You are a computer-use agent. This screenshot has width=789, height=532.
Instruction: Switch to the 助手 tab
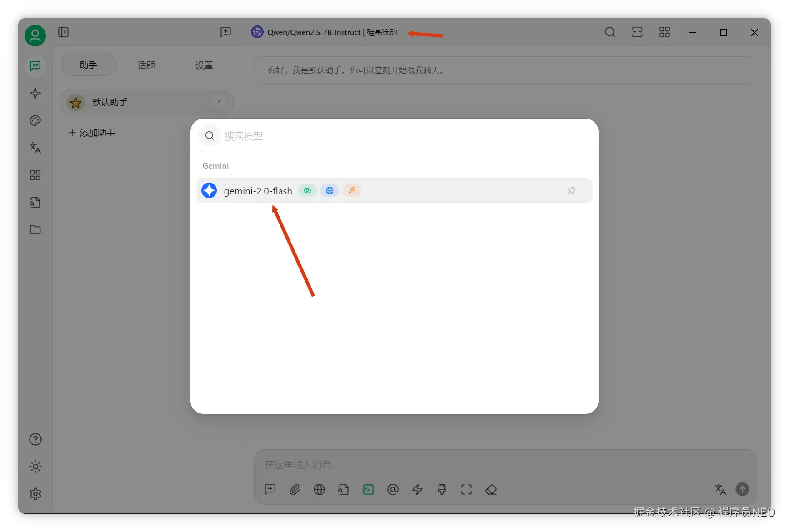click(89, 65)
